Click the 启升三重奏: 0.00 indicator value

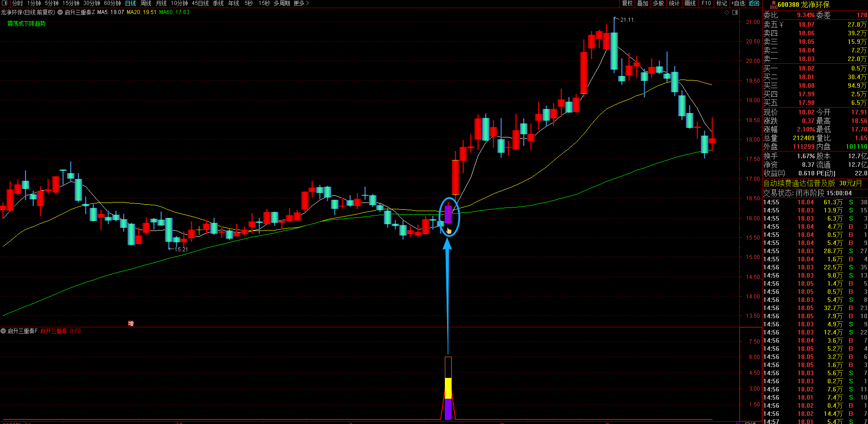[61, 331]
